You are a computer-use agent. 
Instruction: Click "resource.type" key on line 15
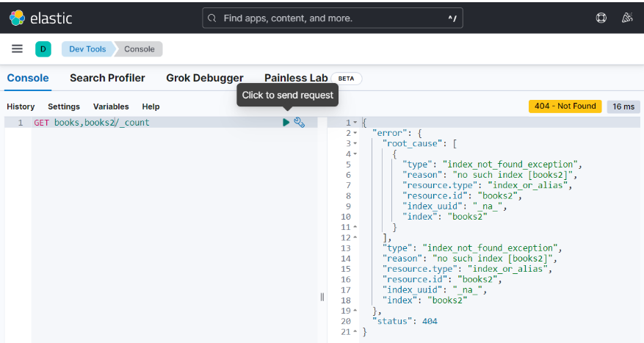420,269
